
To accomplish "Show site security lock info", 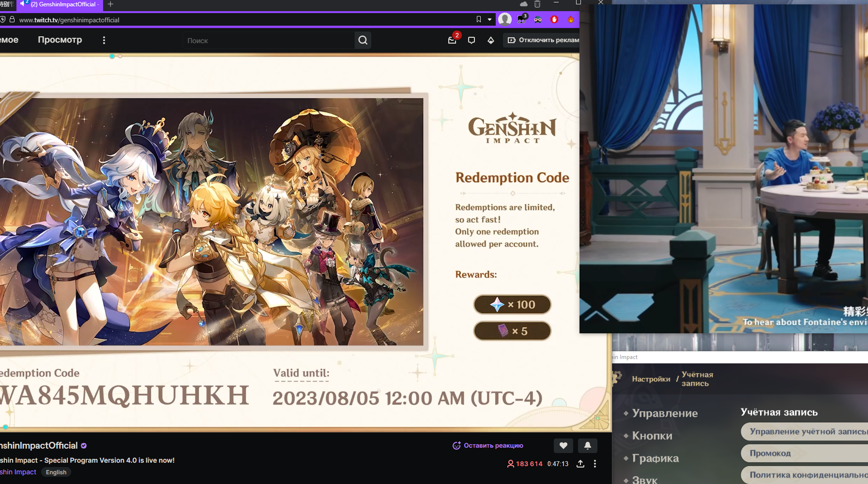I will pyautogui.click(x=12, y=19).
